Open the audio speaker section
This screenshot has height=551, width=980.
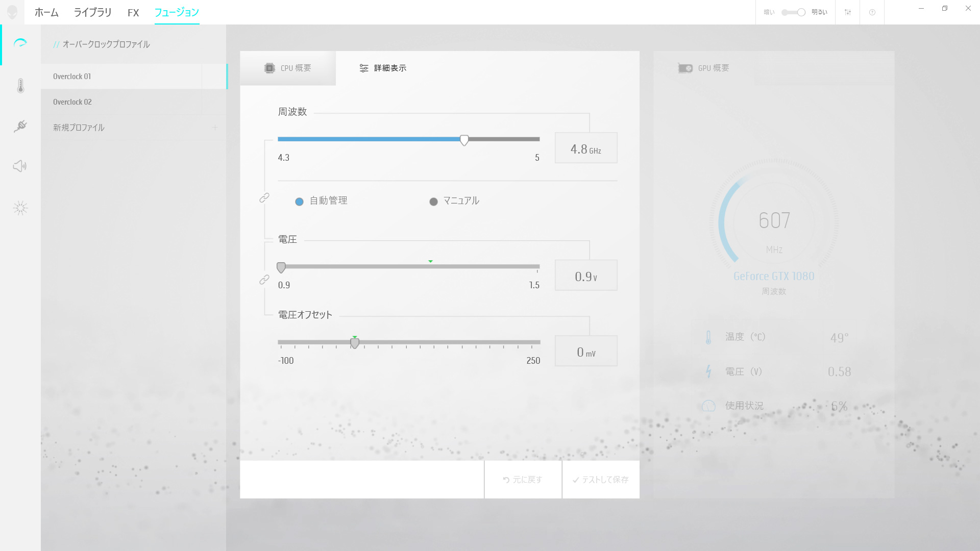coord(20,166)
